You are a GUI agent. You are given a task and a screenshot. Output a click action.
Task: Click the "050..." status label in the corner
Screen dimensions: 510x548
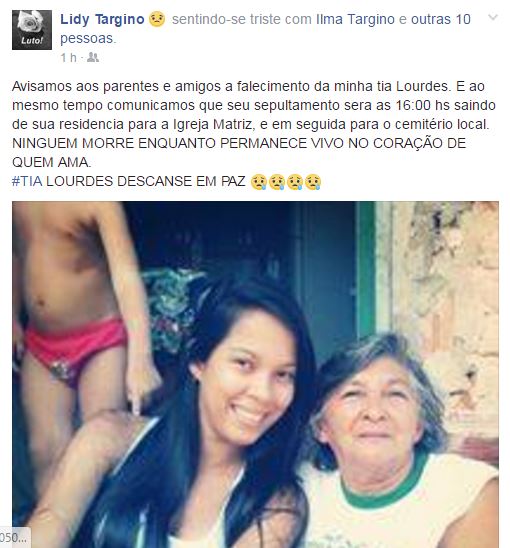point(14,538)
